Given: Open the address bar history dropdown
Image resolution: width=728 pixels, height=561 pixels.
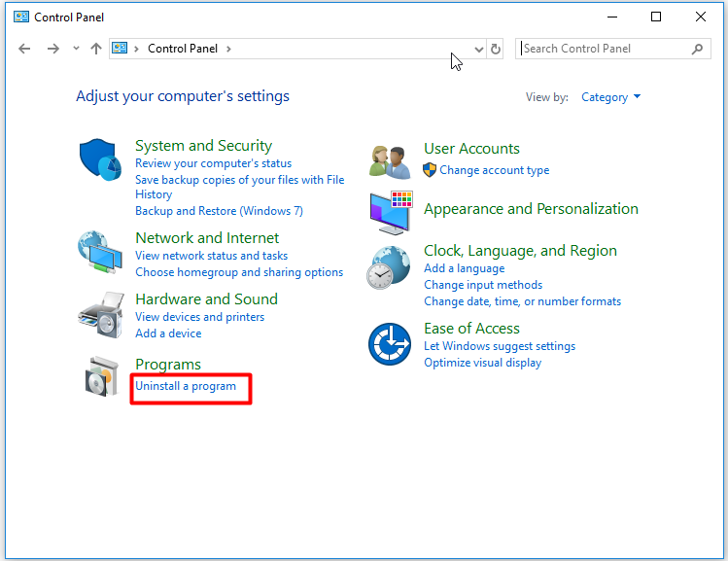Looking at the screenshot, I should (x=478, y=49).
